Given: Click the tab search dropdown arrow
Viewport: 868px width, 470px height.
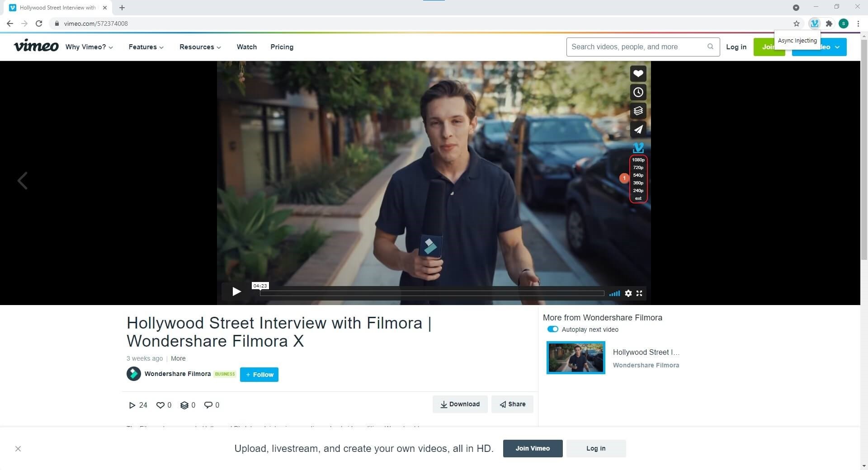Looking at the screenshot, I should [796, 8].
